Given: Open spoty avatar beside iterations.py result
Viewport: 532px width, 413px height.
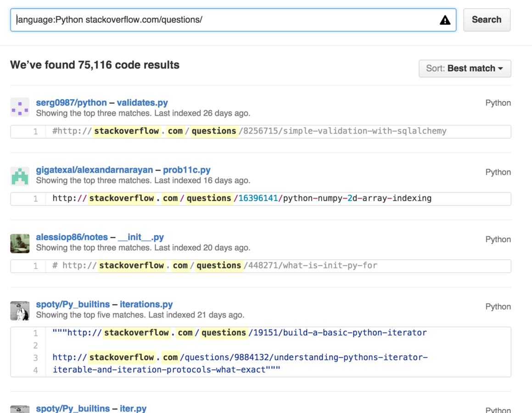Looking at the screenshot, I should pyautogui.click(x=20, y=311).
